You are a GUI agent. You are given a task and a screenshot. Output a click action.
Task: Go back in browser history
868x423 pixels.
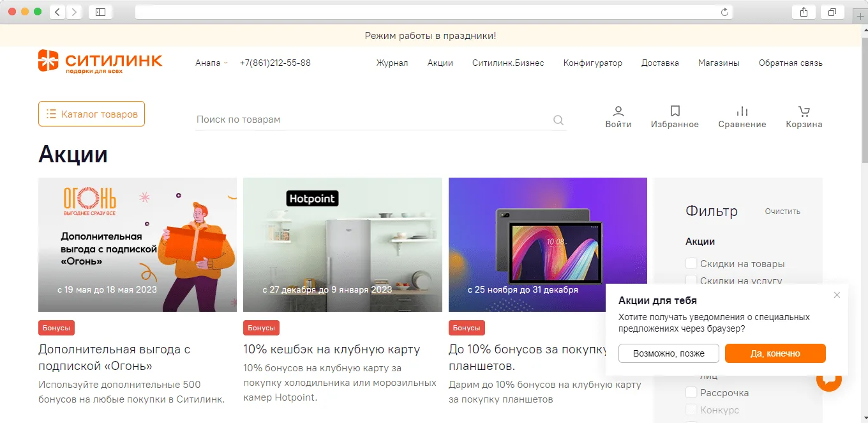57,12
